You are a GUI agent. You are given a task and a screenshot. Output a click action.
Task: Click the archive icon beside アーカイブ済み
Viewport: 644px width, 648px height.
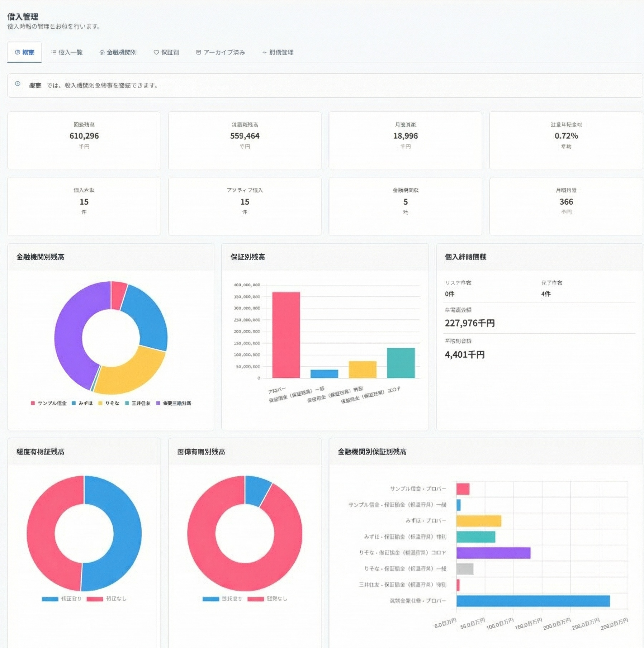(198, 52)
